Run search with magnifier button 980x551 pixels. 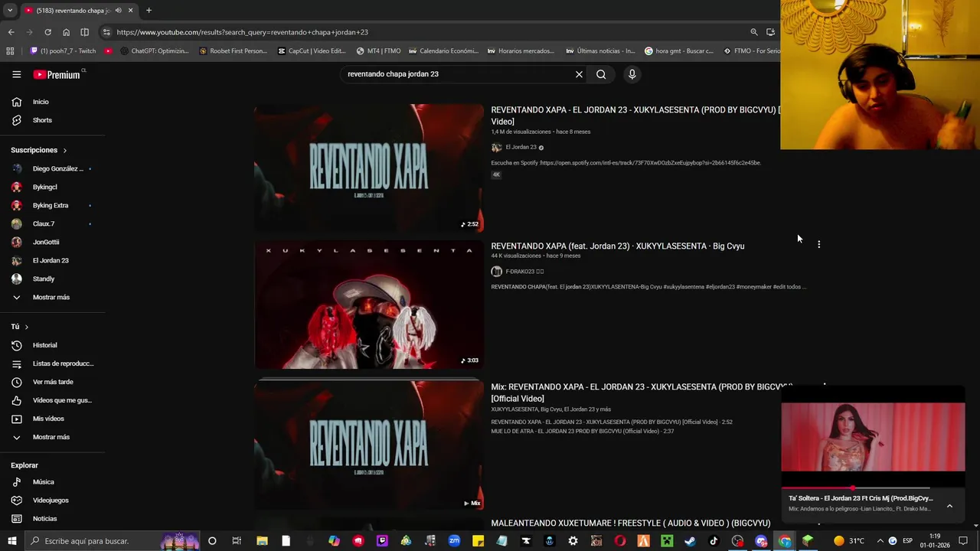601,74
